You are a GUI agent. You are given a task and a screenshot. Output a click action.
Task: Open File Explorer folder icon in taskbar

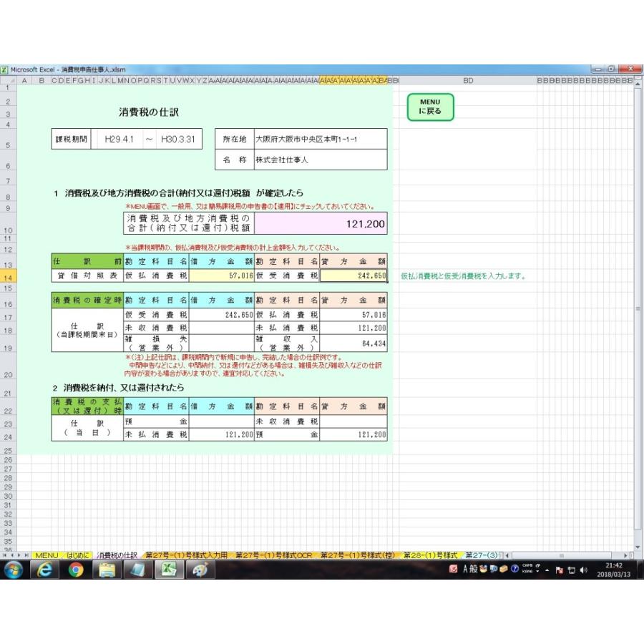tap(107, 570)
